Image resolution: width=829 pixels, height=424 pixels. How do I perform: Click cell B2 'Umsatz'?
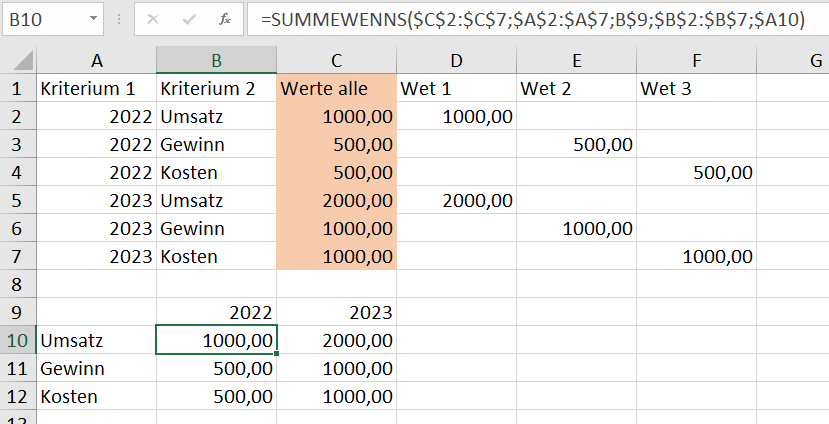[217, 116]
